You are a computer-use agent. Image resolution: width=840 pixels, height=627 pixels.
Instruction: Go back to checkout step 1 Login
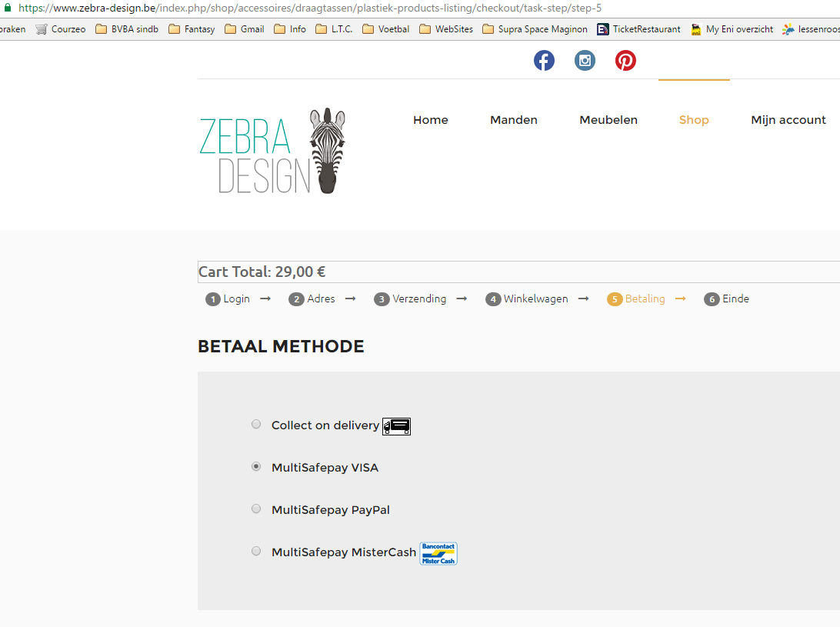pos(228,299)
